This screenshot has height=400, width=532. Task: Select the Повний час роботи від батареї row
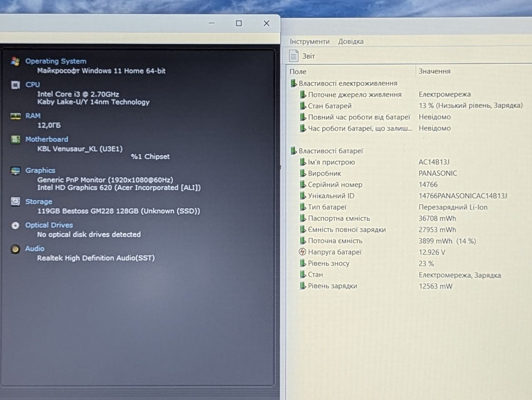409,117
